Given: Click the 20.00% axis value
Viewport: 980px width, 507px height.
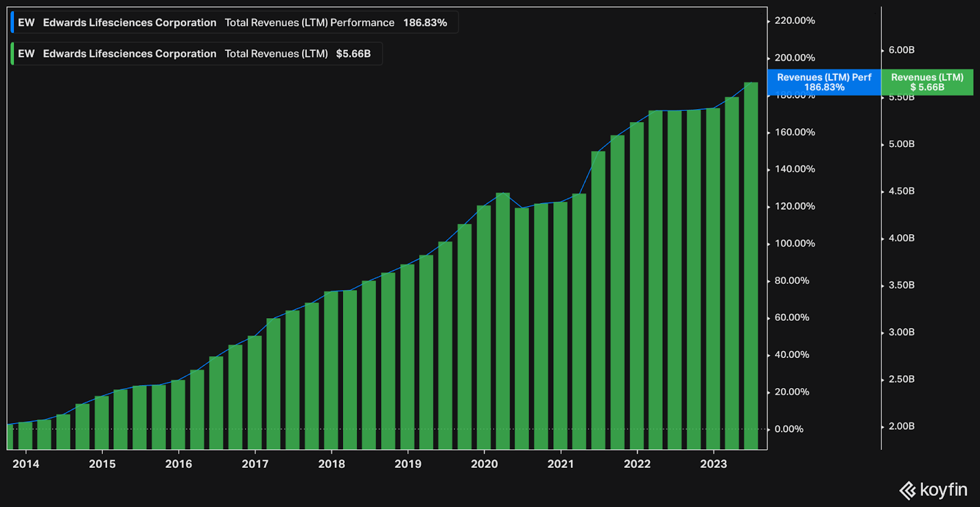Looking at the screenshot, I should 791,392.
